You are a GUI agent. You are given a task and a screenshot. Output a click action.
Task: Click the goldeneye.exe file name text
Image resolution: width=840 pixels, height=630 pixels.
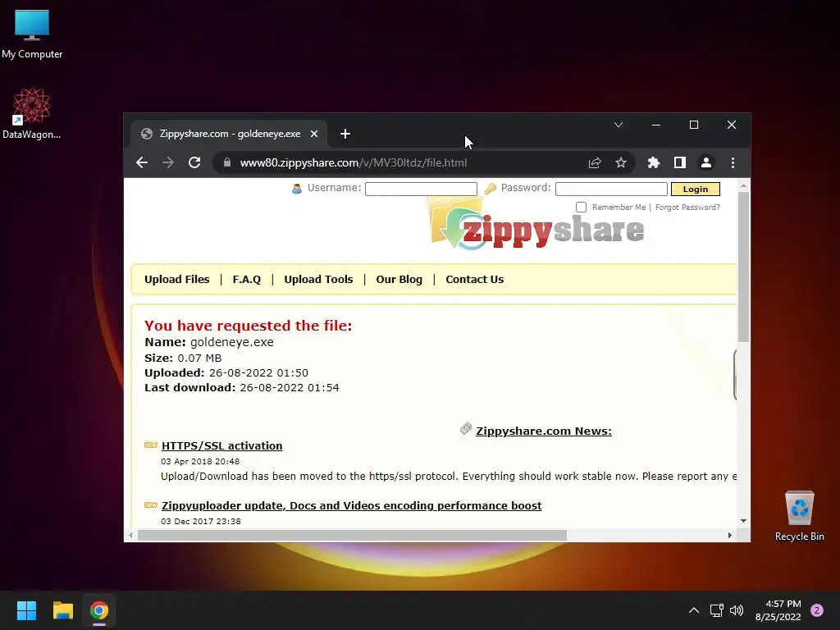(x=232, y=342)
